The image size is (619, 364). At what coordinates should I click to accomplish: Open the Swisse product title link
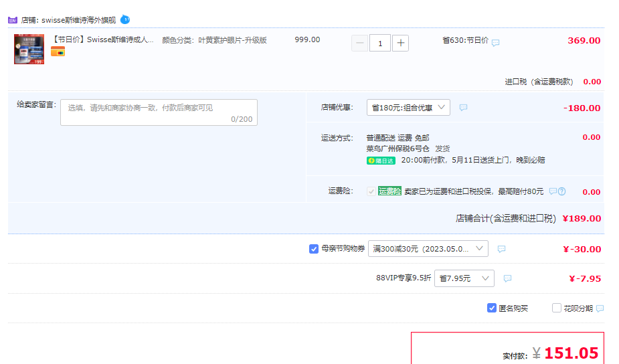pos(102,40)
